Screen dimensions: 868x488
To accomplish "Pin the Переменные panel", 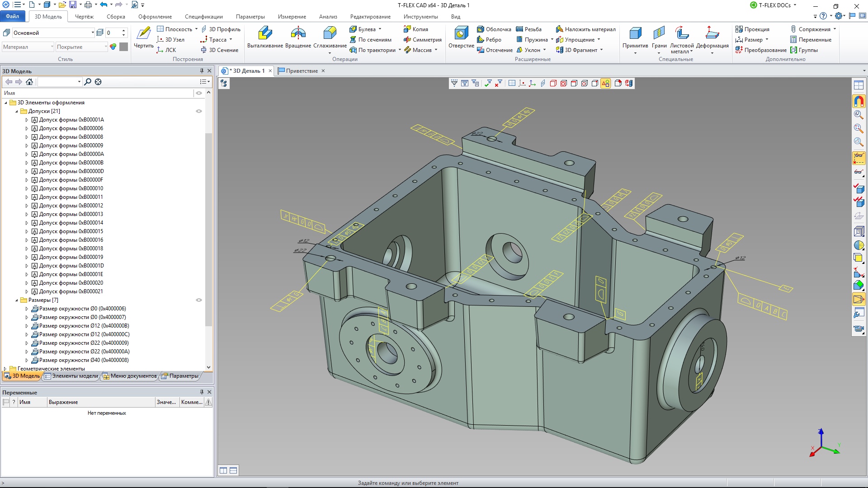I will pos(202,392).
